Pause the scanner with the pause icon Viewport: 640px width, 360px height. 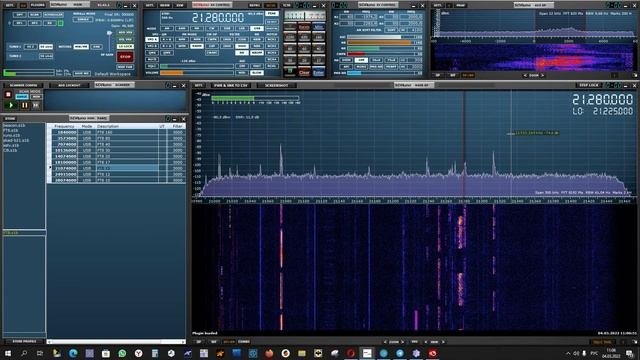point(24,105)
